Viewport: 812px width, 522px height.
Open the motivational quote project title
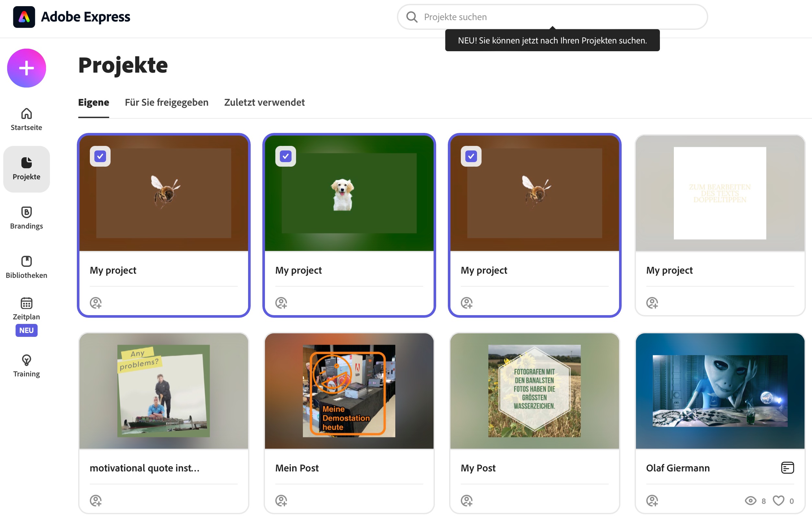click(144, 468)
